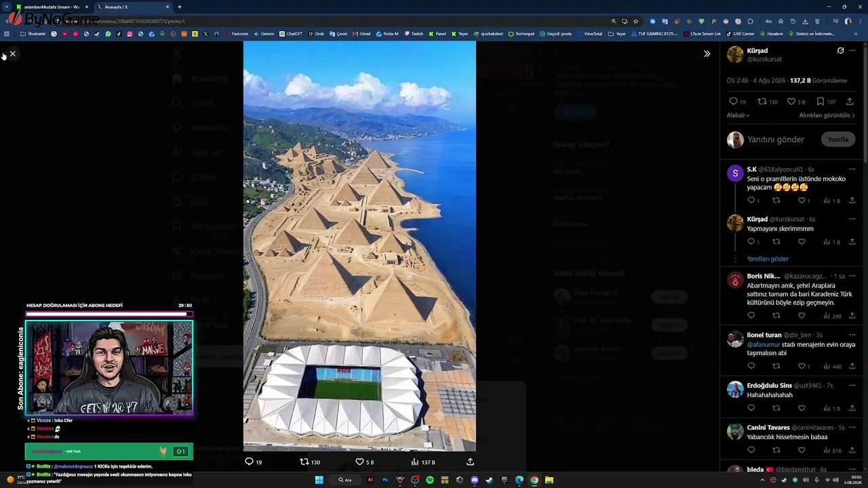Click reply icon below the photo
Viewport: 868px width, 488px height.
pos(249,462)
